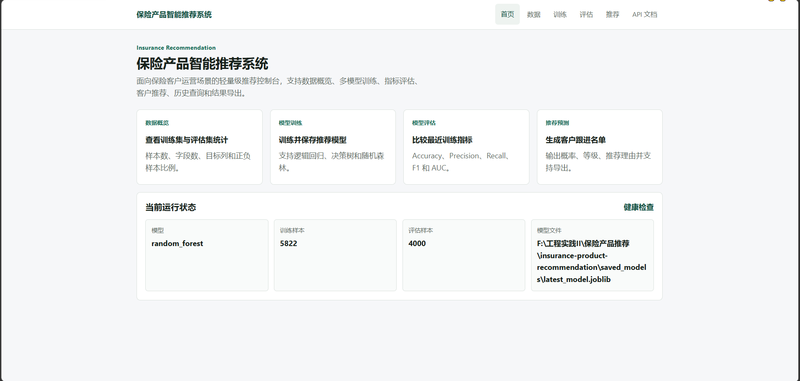Click the large 保险产品智能推荐系统 page title
Screen dimensions: 800x381
click(x=202, y=64)
